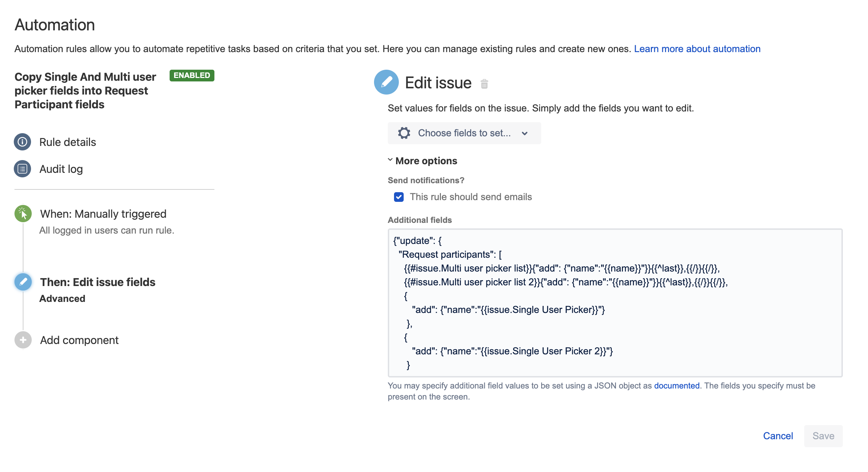This screenshot has width=868, height=472.
Task: Click the Audit log document icon
Action: coord(23,169)
